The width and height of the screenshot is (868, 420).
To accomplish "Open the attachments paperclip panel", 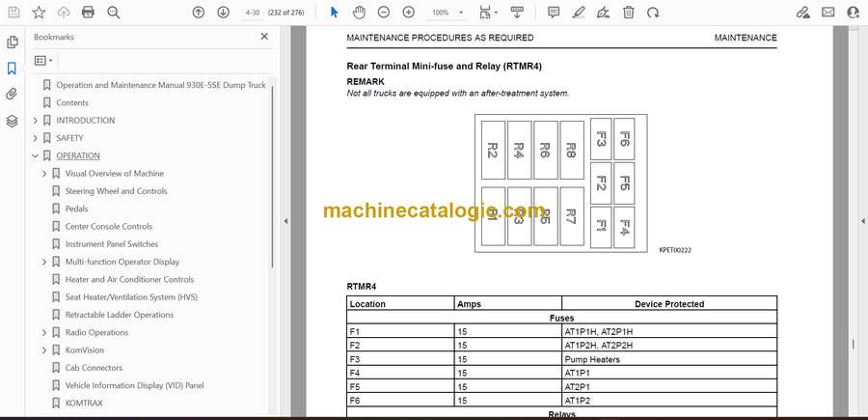I will (x=12, y=95).
